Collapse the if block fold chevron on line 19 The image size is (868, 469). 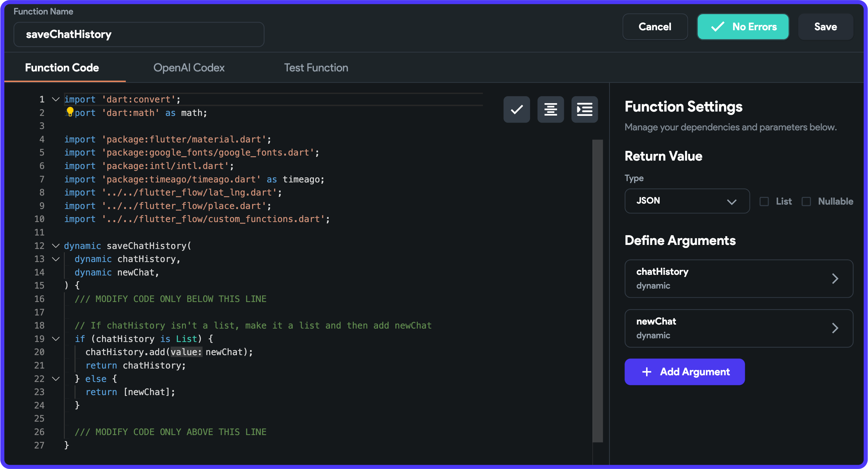pos(56,339)
